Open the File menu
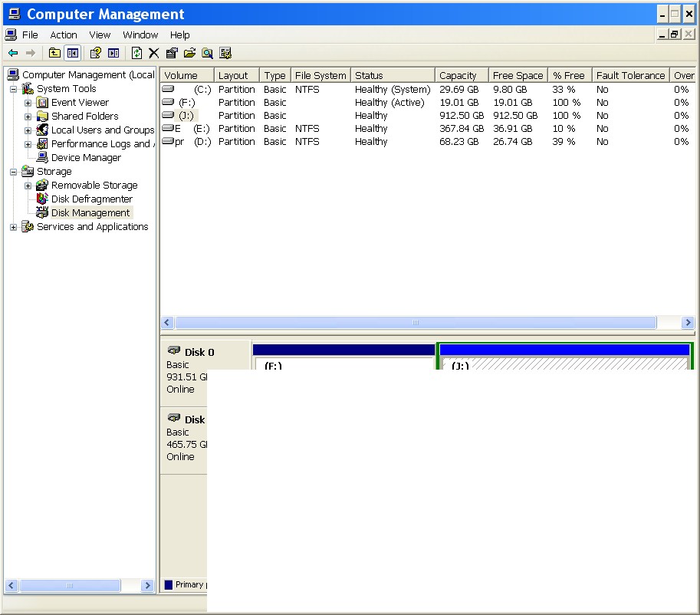 pyautogui.click(x=30, y=35)
